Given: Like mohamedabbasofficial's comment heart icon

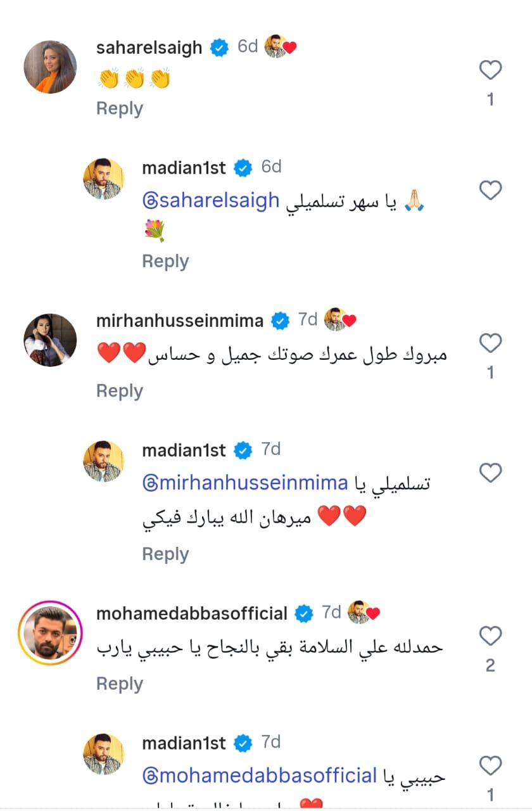Looking at the screenshot, I should pyautogui.click(x=491, y=636).
